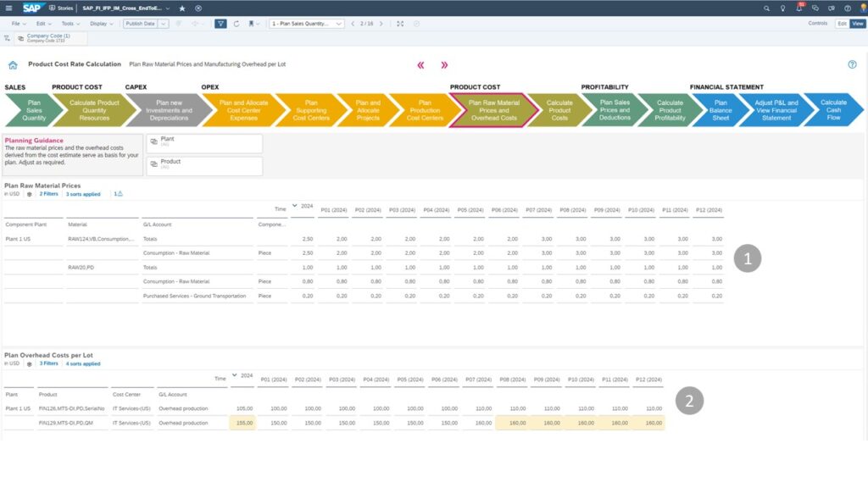This screenshot has height=488, width=868.
Task: Go to next page using right double-chevron
Action: pos(444,64)
